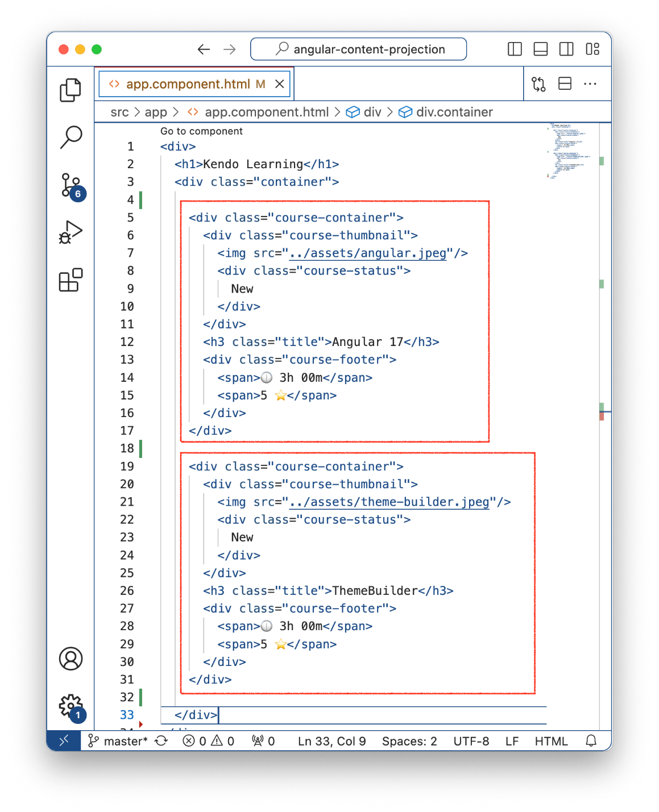The image size is (659, 812).
Task: Open the Run and Debug view
Action: (71, 232)
